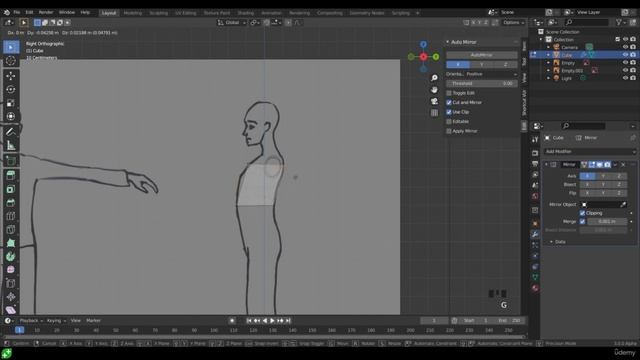Select the Cursor tool in the left toolbar
Viewport: 640px width, 360px height.
[11, 61]
